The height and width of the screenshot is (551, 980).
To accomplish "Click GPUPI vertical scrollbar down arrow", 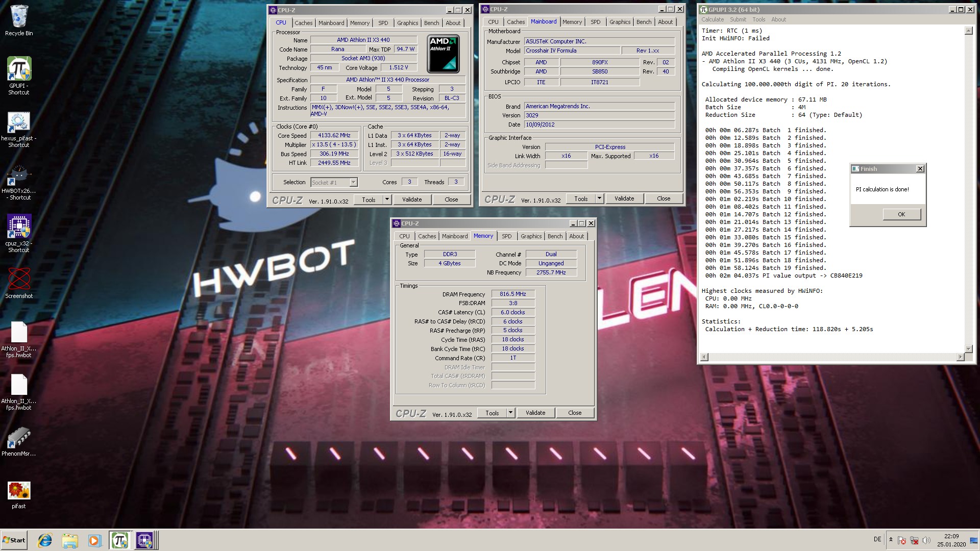I will [969, 349].
